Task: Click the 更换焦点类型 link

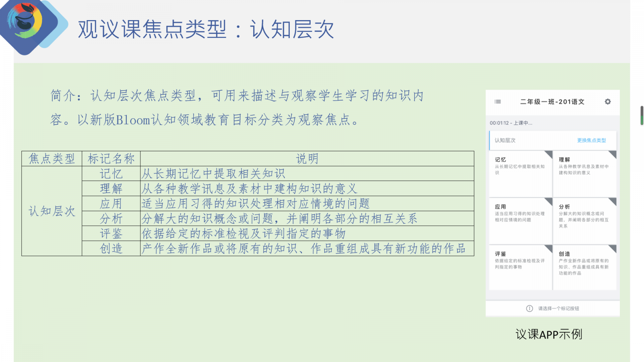Action: coord(591,140)
